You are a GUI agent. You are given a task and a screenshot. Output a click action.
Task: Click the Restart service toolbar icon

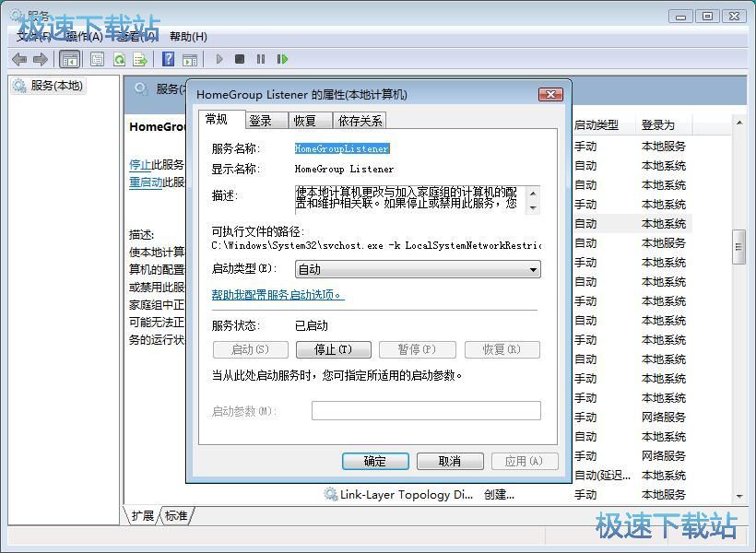pos(282,59)
